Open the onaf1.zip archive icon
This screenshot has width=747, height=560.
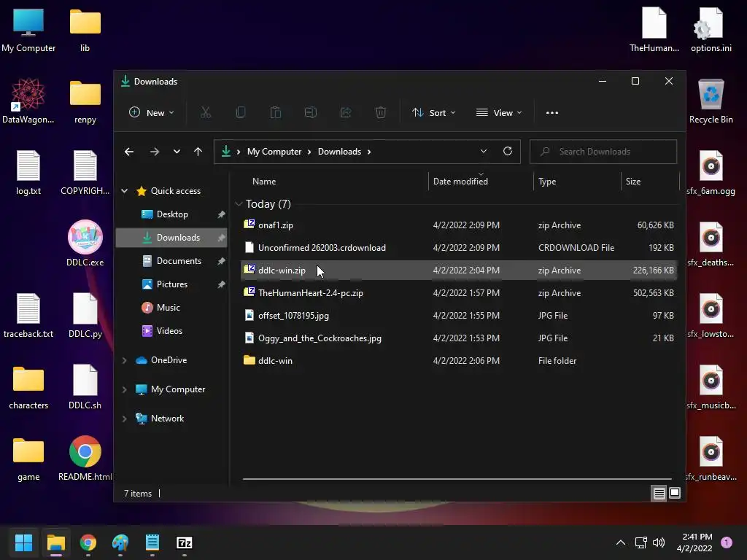[249, 225]
